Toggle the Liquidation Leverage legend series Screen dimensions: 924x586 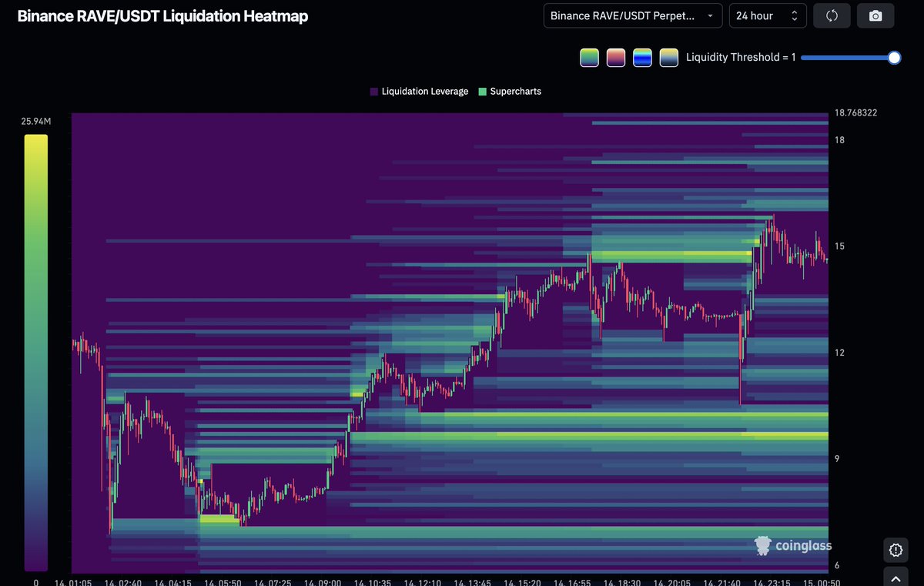tap(419, 91)
